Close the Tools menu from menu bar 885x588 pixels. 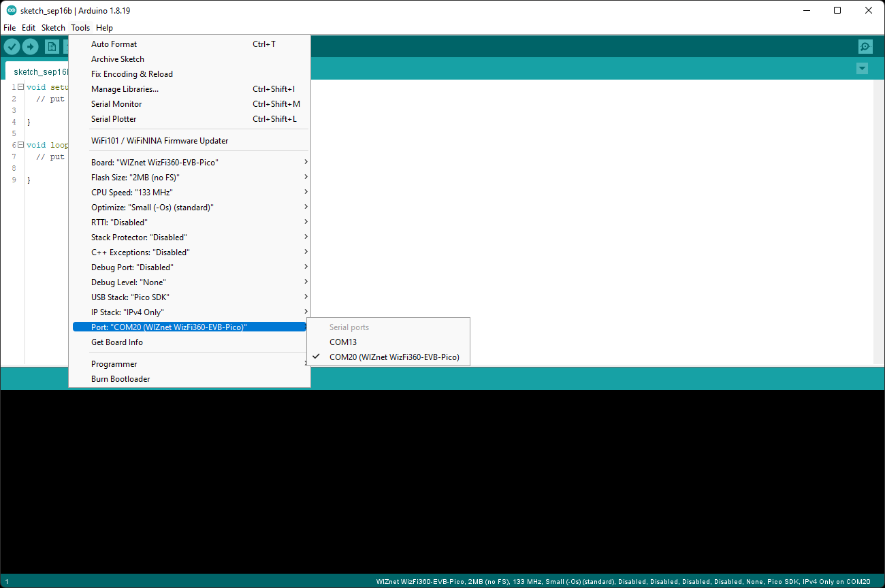80,28
